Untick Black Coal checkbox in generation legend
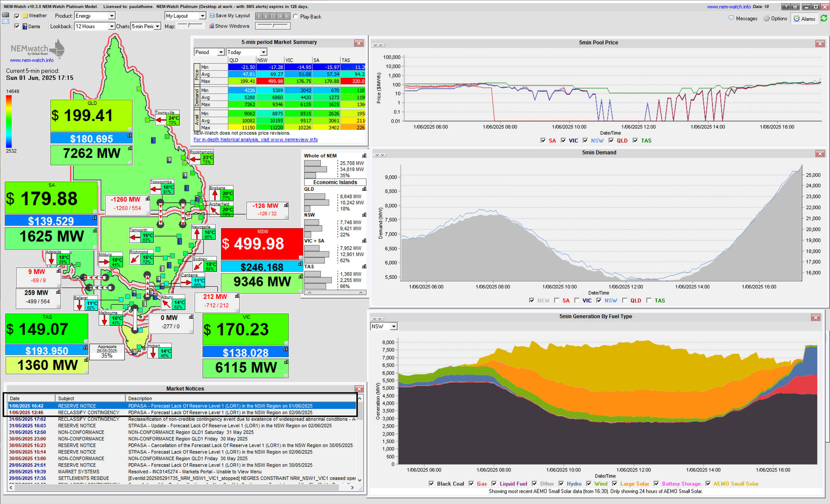This screenshot has width=830, height=504. [x=431, y=484]
